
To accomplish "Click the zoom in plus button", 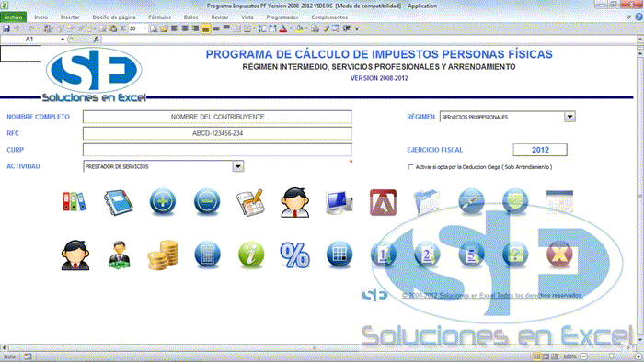I will 638,356.
